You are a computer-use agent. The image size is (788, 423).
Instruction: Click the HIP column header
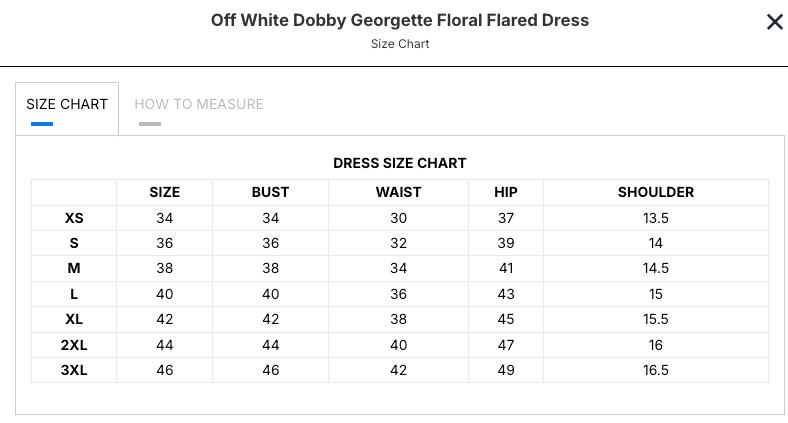505,192
